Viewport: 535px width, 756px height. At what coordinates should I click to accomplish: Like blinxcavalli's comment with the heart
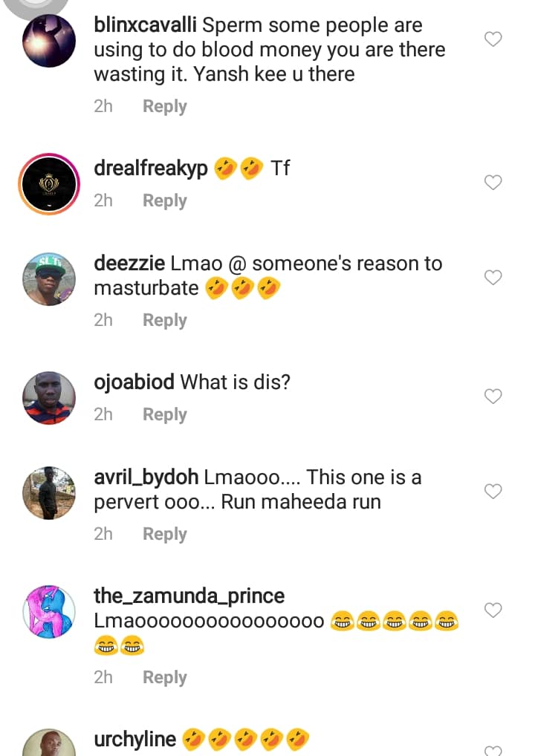493,39
